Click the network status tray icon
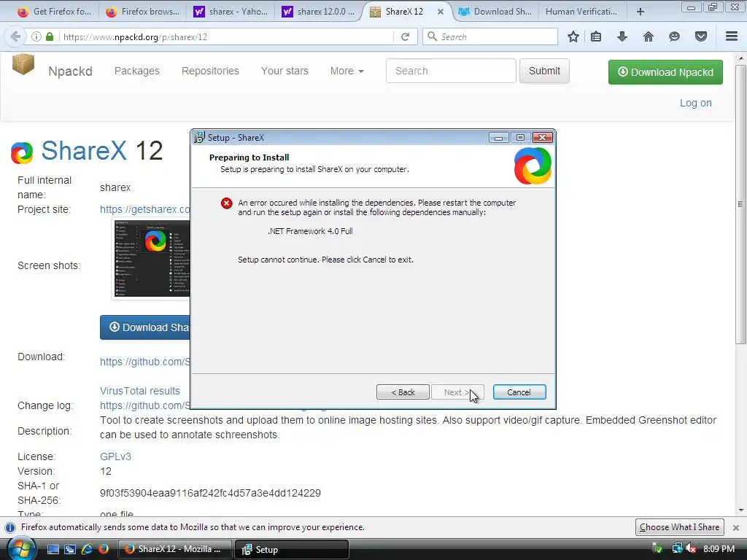The height and width of the screenshot is (560, 747). click(677, 549)
